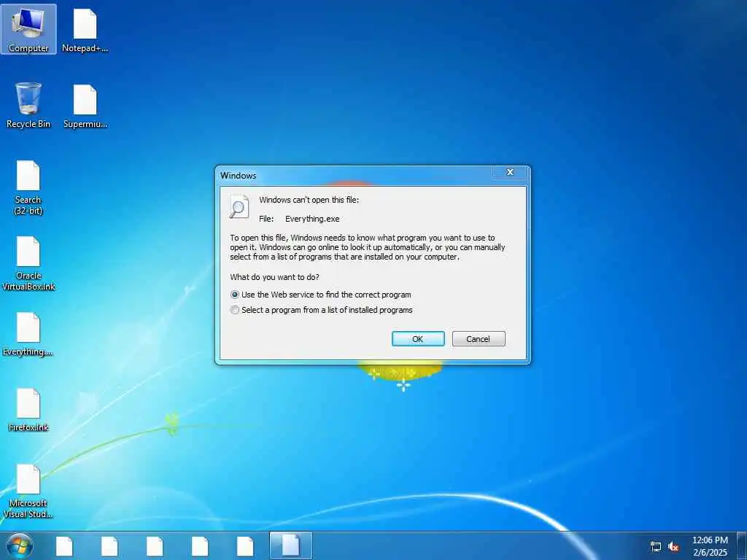
Task: Select the Notepad+ desktop shortcut
Action: pyautogui.click(x=85, y=30)
